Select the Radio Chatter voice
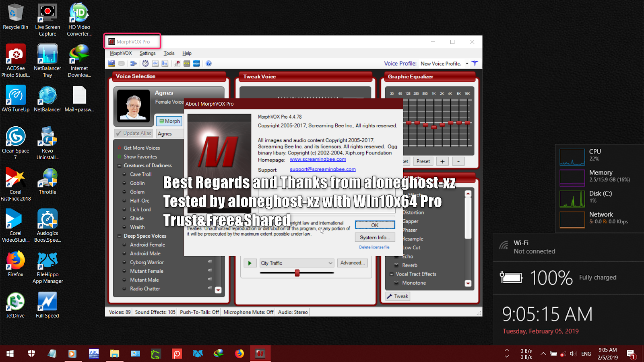Image resolution: width=644 pixels, height=362 pixels. tap(145, 289)
